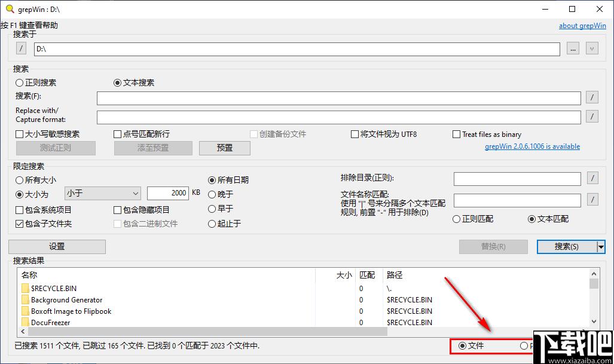Select the $RECYCLE.BIN row in results
614x364 pixels.
coord(304,289)
